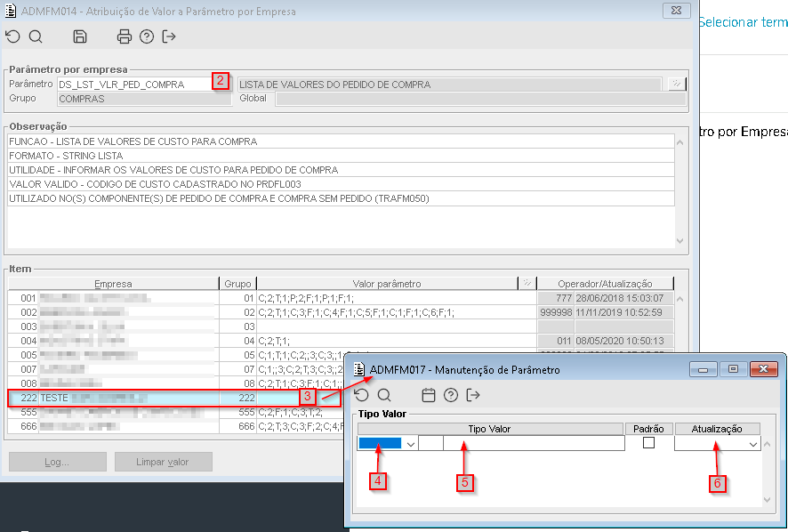This screenshot has height=532, width=788.
Task: Click the small edit button beside parameter description
Action: click(x=677, y=84)
